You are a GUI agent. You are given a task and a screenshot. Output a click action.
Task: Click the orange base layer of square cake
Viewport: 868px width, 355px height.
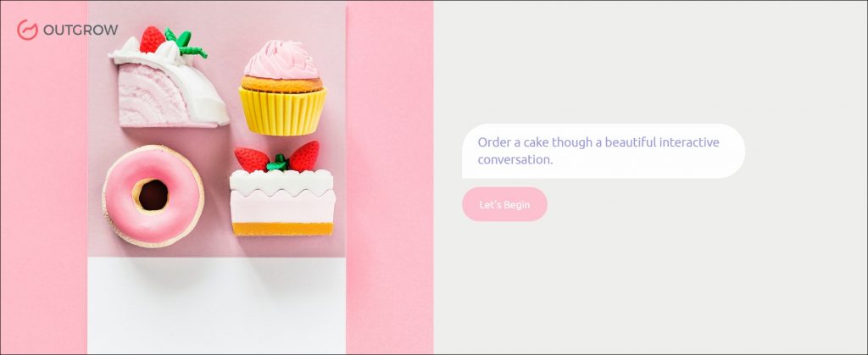point(282,229)
